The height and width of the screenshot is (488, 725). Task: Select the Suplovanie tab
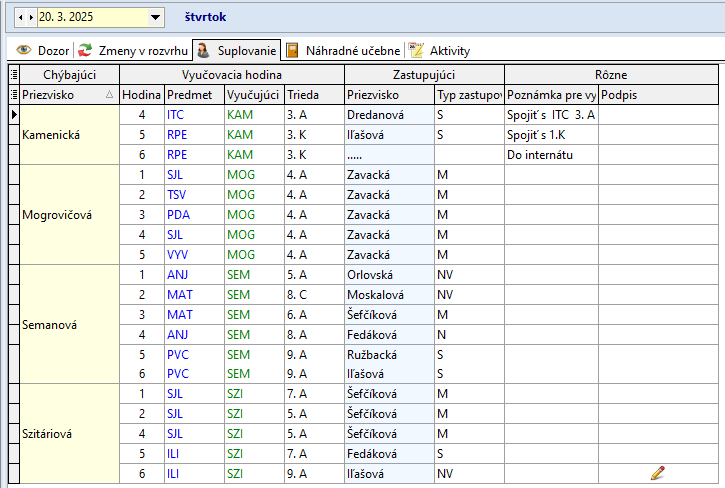pyautogui.click(x=236, y=50)
